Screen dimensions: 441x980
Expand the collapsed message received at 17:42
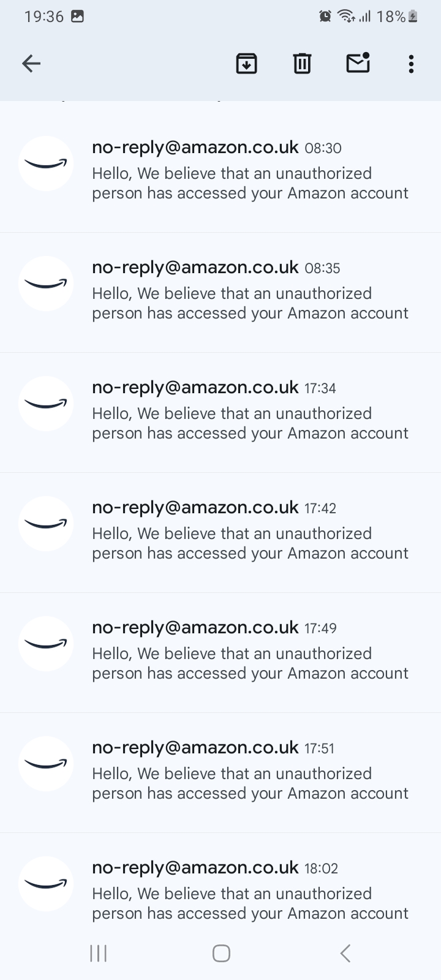pos(250,532)
